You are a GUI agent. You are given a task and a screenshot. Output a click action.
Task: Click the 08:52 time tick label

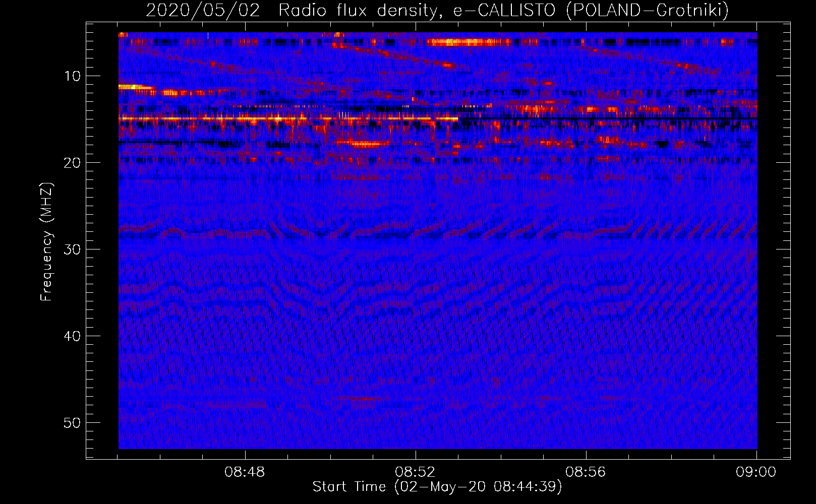pos(415,472)
